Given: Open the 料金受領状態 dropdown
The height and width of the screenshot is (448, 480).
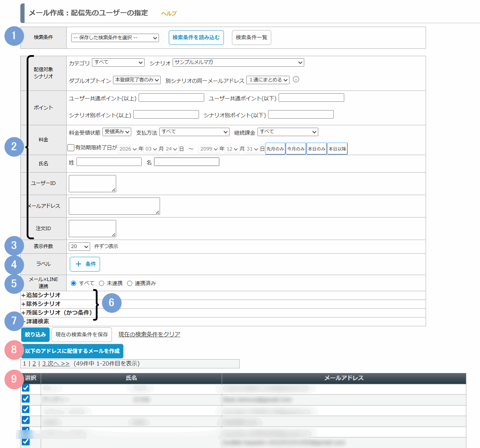Looking at the screenshot, I should click(117, 132).
